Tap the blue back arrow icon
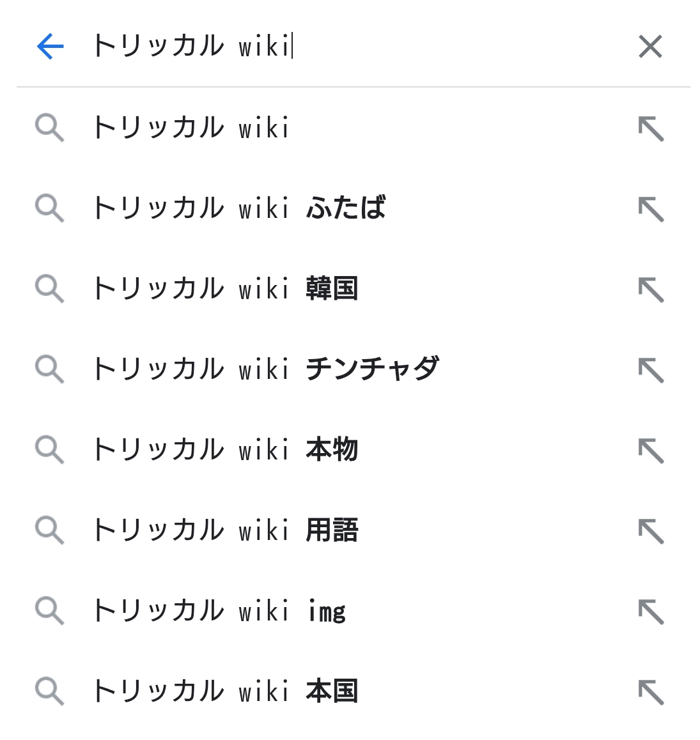Screen dimensions: 700x740 pos(50,47)
